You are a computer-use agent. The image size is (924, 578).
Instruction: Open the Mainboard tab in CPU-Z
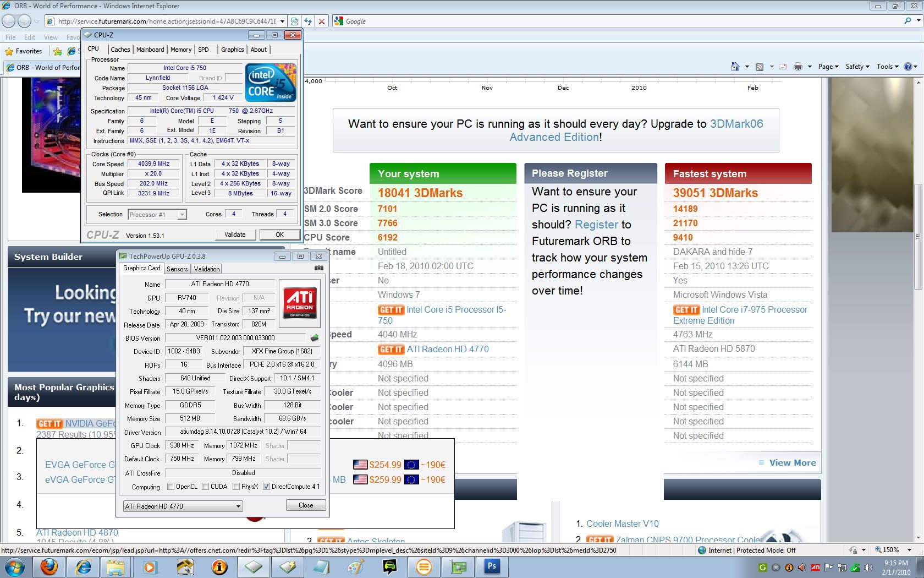[150, 50]
